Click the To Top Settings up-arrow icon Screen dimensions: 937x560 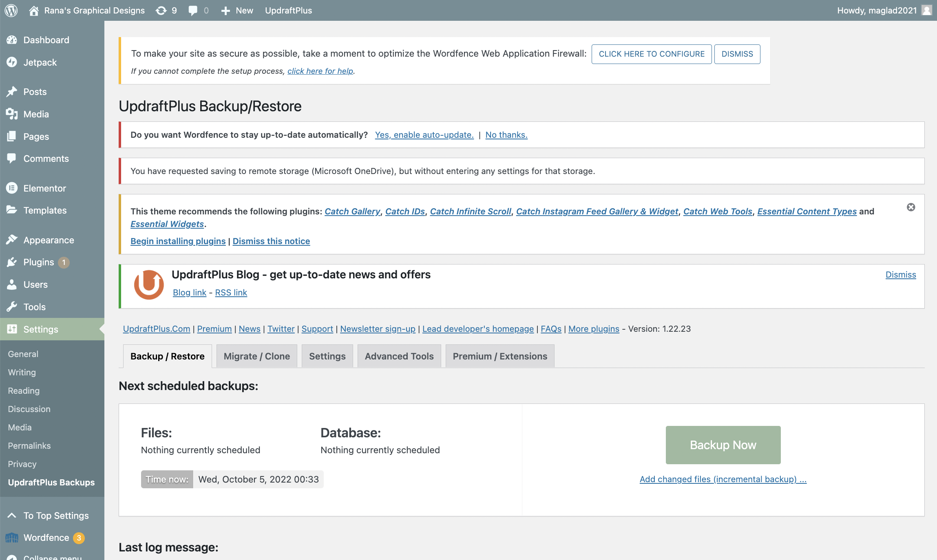point(12,516)
